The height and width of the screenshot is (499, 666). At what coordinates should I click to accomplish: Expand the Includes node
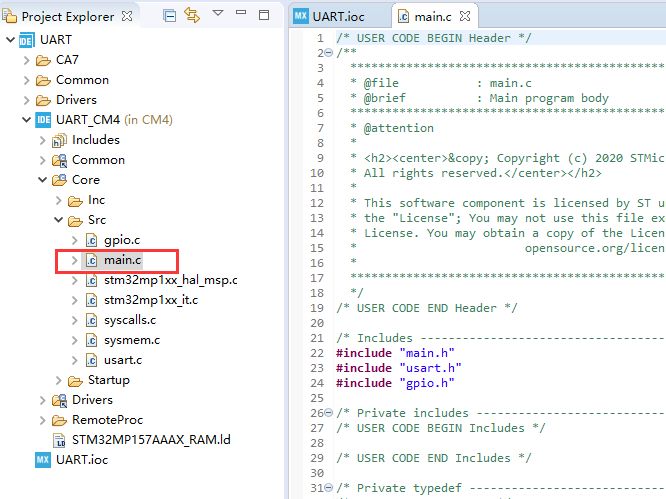click(x=42, y=140)
